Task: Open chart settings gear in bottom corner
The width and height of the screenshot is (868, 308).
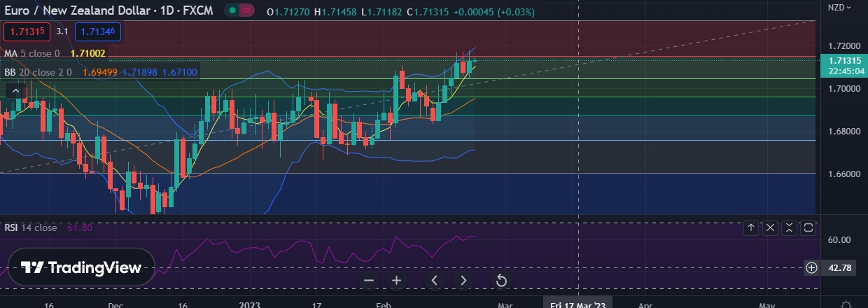Action: tap(846, 304)
